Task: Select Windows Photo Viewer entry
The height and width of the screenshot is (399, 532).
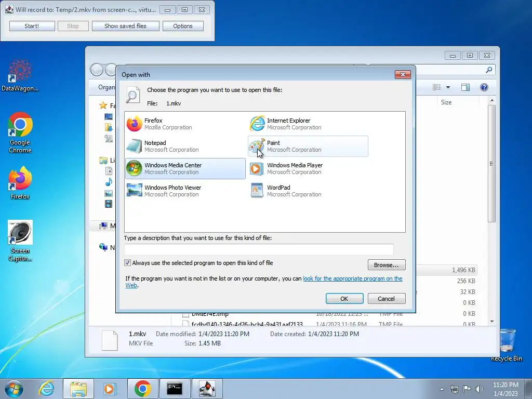Action: (x=185, y=191)
